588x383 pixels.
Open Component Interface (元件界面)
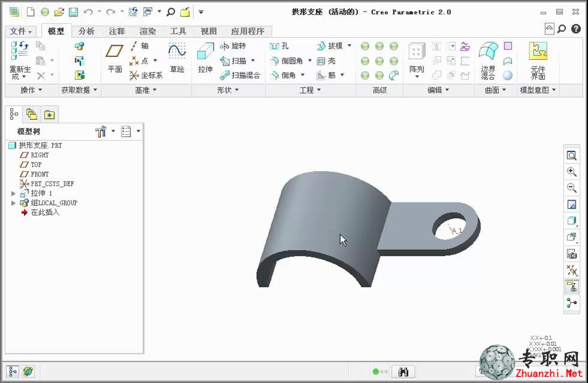click(x=538, y=60)
